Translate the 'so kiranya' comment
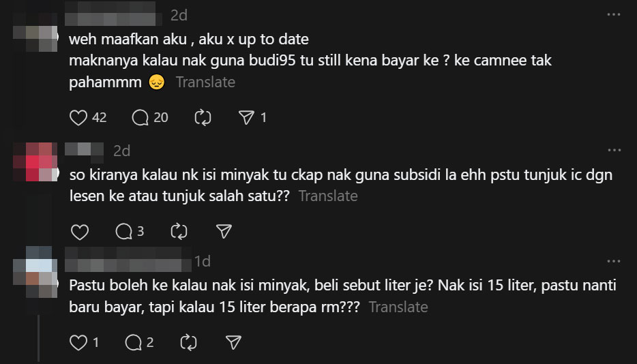637x364 pixels. pyautogui.click(x=328, y=196)
